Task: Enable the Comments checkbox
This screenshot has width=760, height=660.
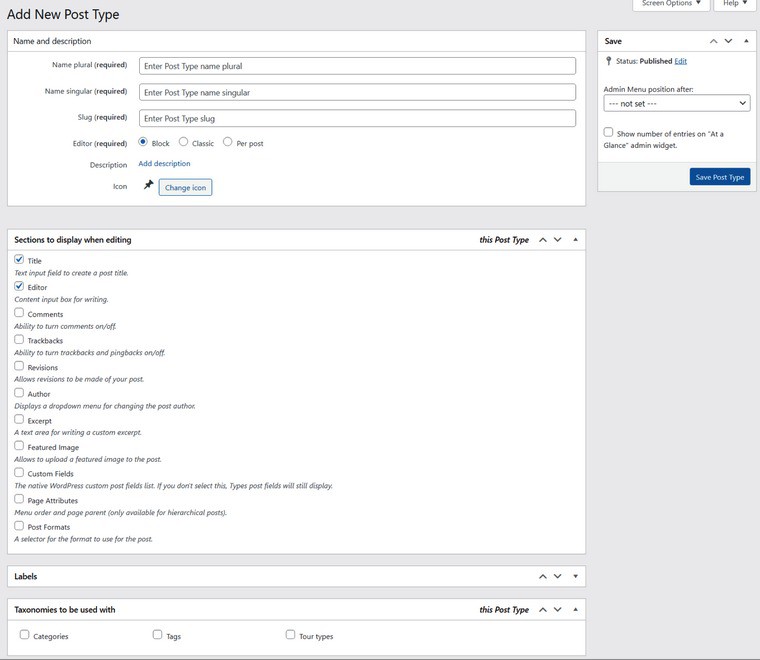Action: (19, 313)
